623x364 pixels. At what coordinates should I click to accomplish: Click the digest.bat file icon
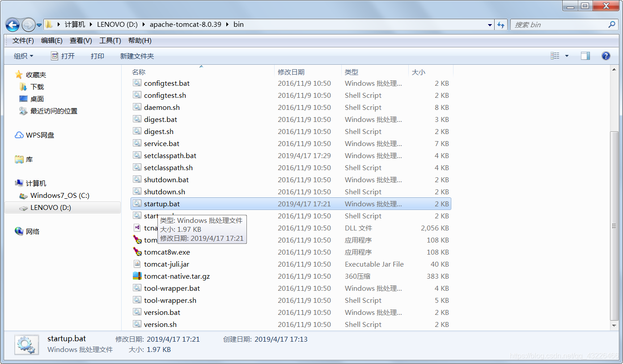(x=137, y=119)
